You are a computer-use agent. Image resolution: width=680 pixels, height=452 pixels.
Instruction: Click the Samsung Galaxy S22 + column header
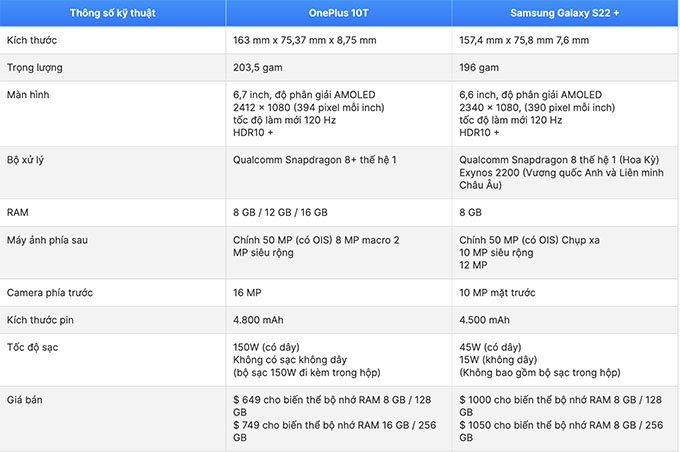point(565,13)
